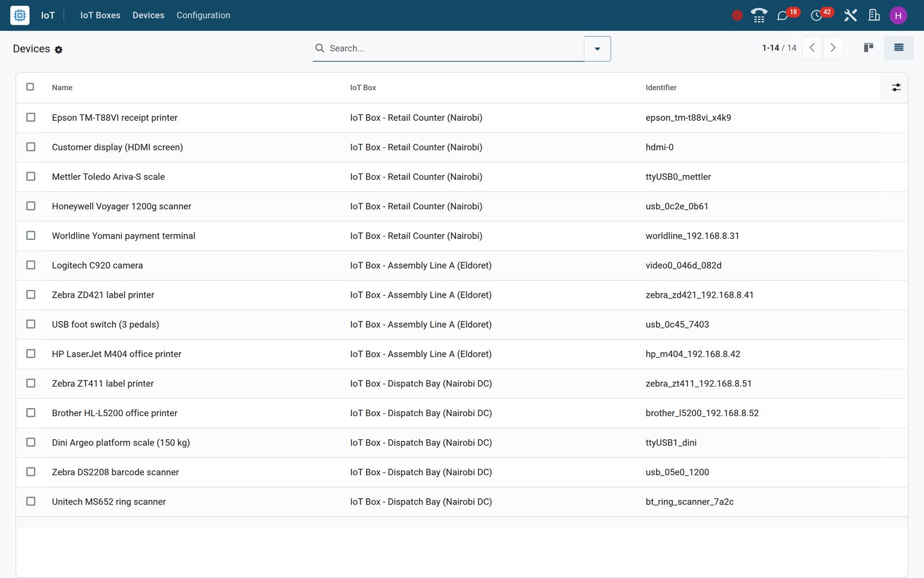The height and width of the screenshot is (578, 924).
Task: Sort by the Identifier column header
Action: [661, 88]
